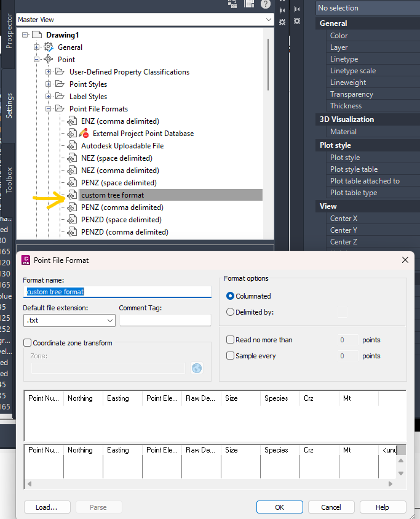This screenshot has height=519, width=420.
Task: Click the Point File Format dialog title bar icon
Action: click(x=25, y=260)
